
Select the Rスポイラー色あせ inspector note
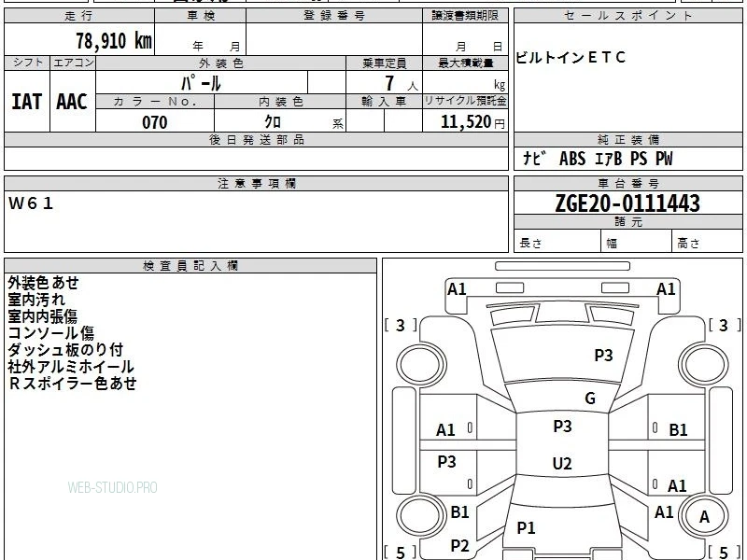coord(73,383)
